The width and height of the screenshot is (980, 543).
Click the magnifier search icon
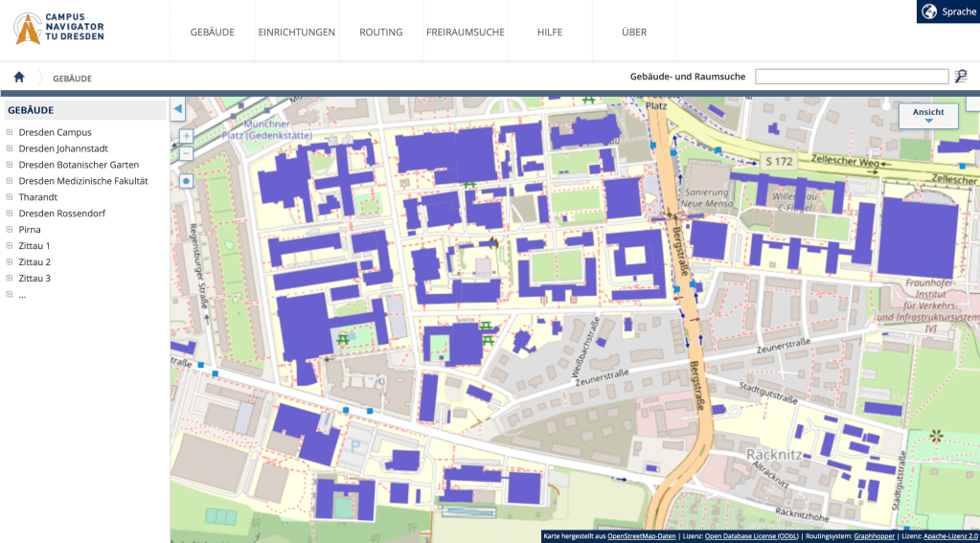tap(961, 77)
